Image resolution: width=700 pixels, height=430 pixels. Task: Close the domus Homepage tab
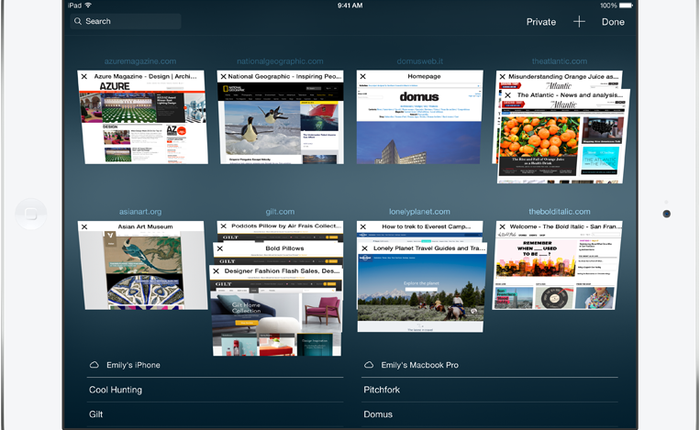pos(363,76)
